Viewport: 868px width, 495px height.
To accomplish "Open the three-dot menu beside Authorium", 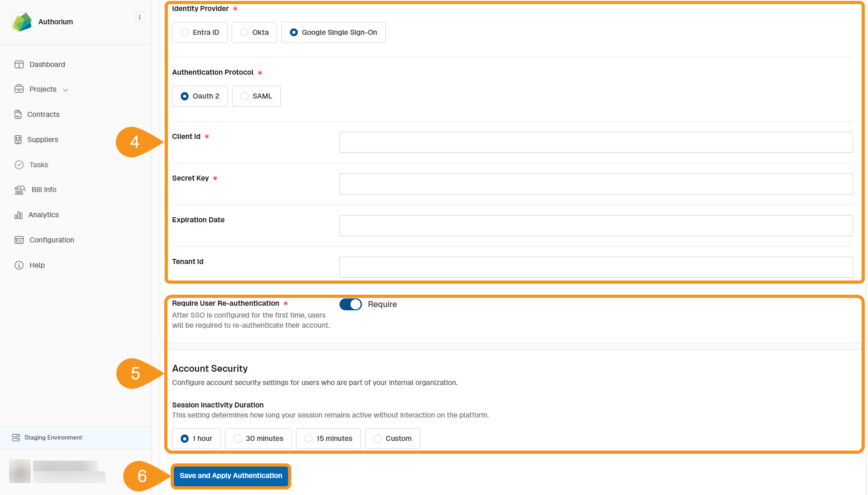I will (139, 17).
